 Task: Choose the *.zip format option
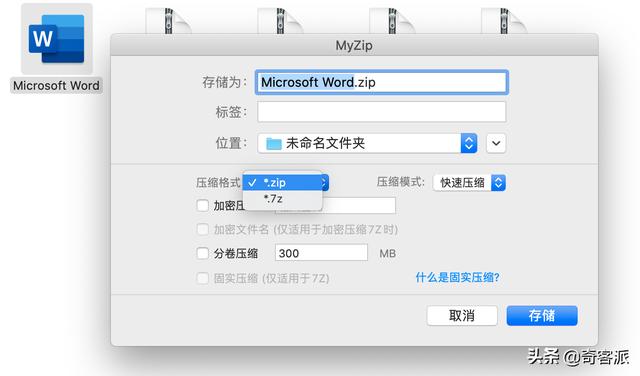tap(282, 182)
